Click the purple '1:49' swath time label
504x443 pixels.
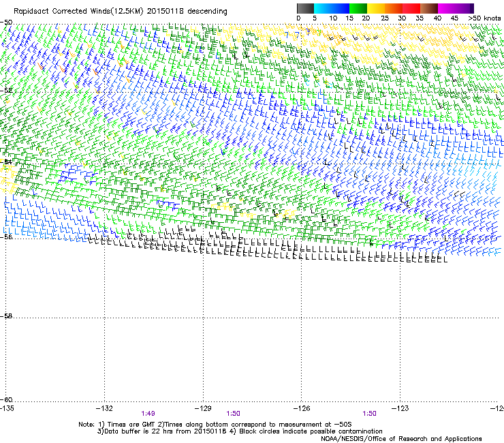coord(148,414)
